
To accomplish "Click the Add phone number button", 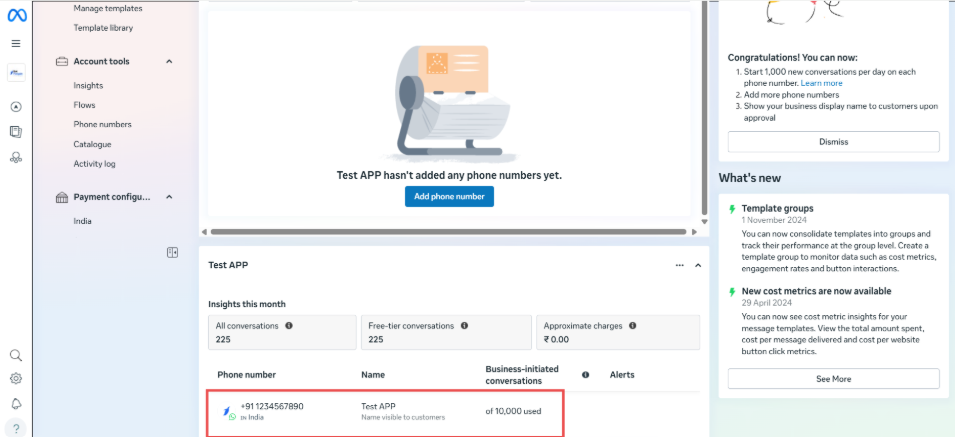I will pyautogui.click(x=449, y=197).
